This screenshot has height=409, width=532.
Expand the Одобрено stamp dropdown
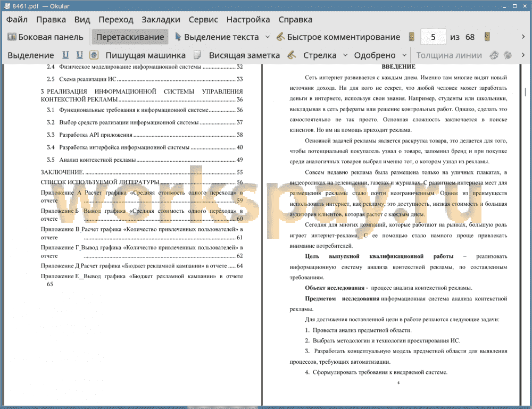(x=404, y=55)
